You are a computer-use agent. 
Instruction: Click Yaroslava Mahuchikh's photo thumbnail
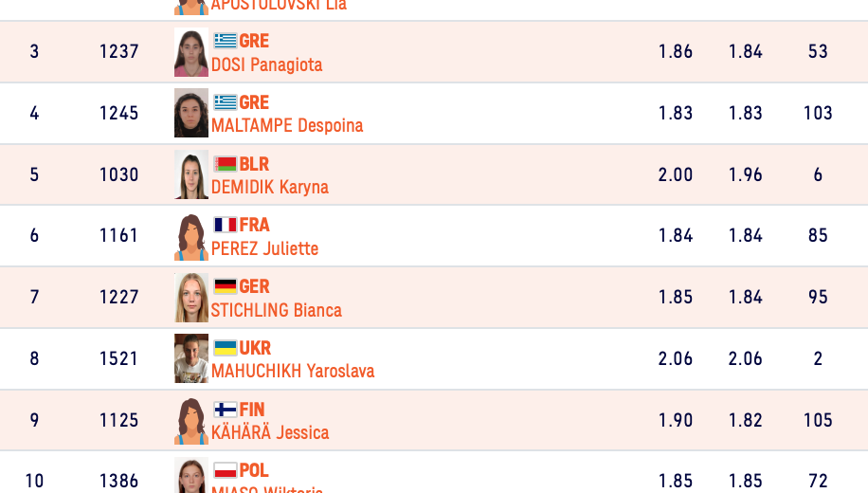click(190, 359)
